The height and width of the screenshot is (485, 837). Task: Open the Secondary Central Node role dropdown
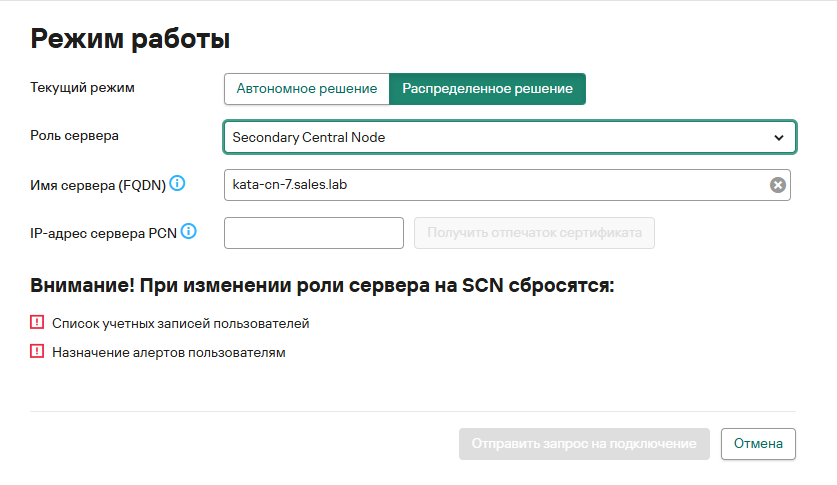[x=500, y=137]
